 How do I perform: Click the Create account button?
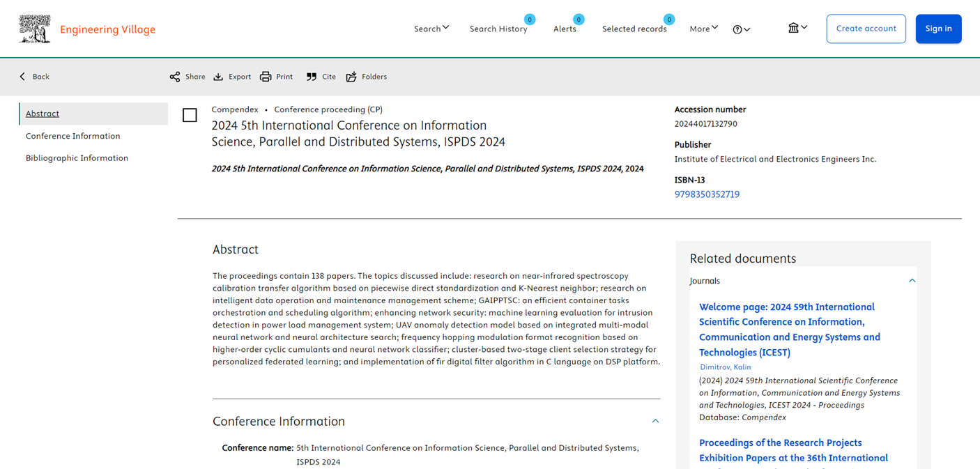[x=866, y=29]
